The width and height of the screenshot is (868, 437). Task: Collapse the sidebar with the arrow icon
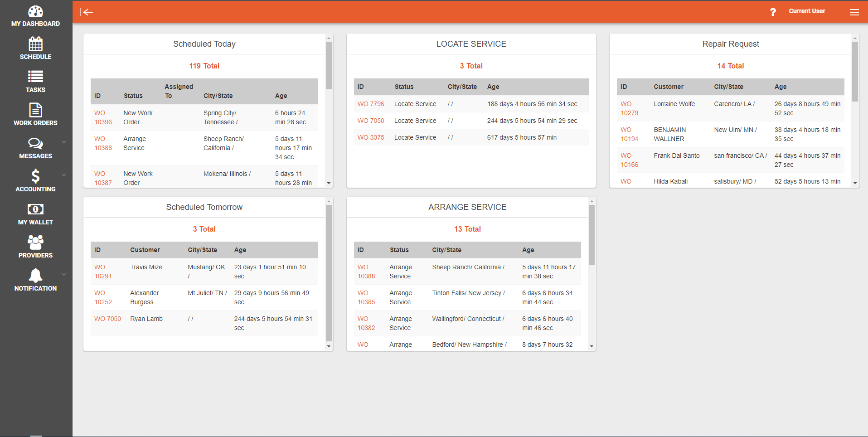pos(87,12)
